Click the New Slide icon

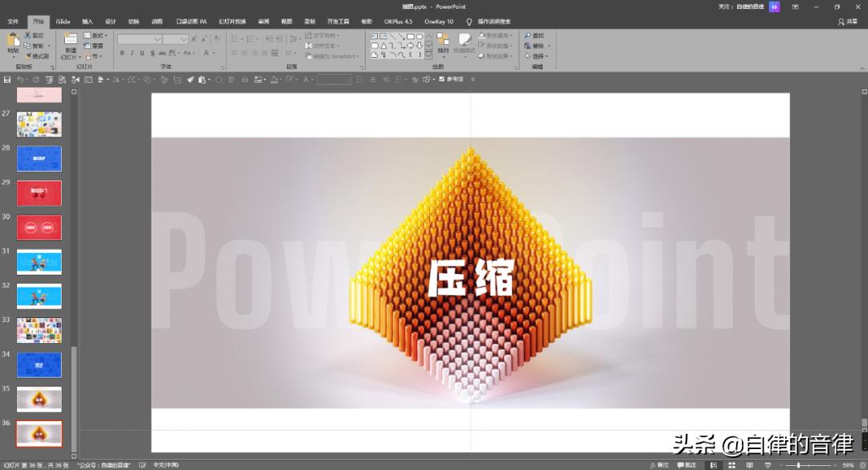coord(70,40)
